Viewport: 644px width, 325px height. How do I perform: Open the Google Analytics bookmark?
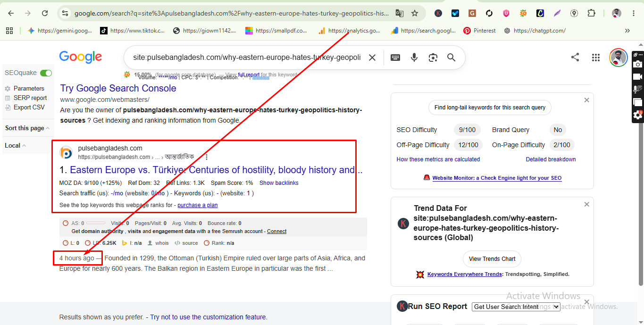pos(349,31)
